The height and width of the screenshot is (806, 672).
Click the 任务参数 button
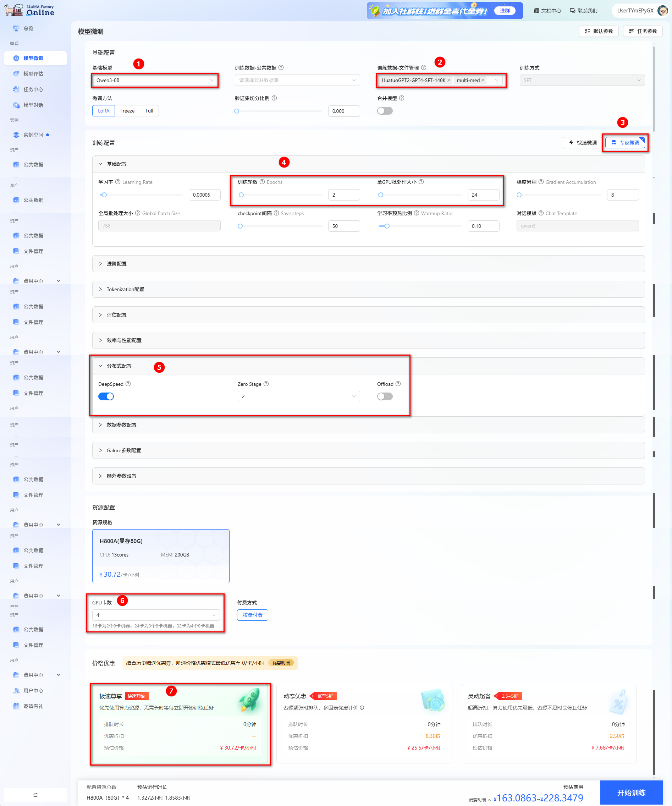[x=643, y=31]
